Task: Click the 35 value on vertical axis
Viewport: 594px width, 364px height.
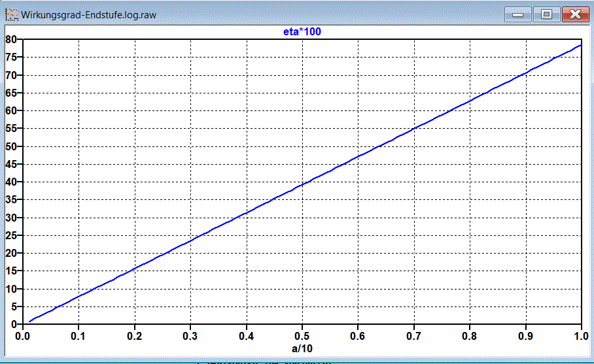Action: click(10, 200)
